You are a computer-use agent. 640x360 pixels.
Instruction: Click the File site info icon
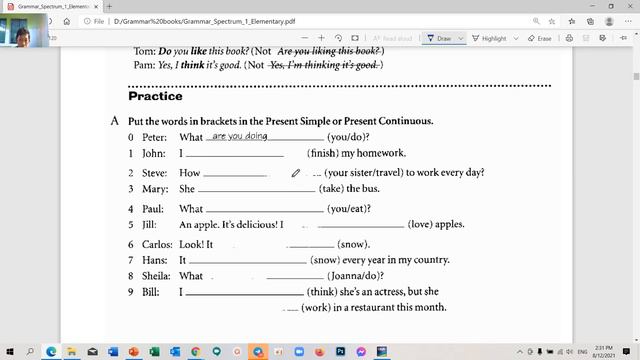coord(94,21)
